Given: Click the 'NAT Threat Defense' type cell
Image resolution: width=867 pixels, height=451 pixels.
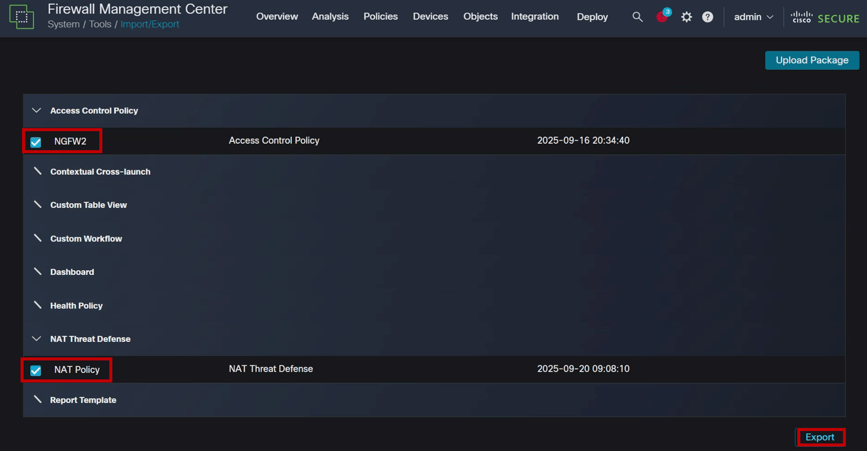Looking at the screenshot, I should point(271,369).
